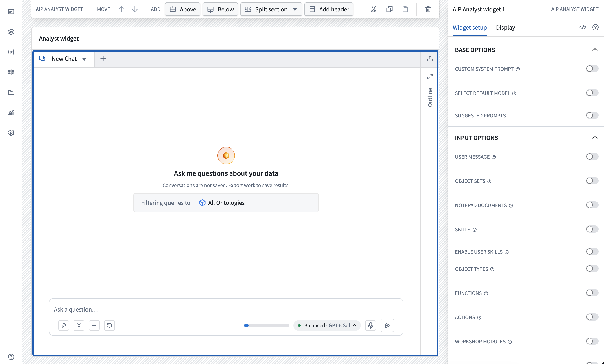Open Split section dropdown
The width and height of the screenshot is (604, 364).
(x=271, y=9)
